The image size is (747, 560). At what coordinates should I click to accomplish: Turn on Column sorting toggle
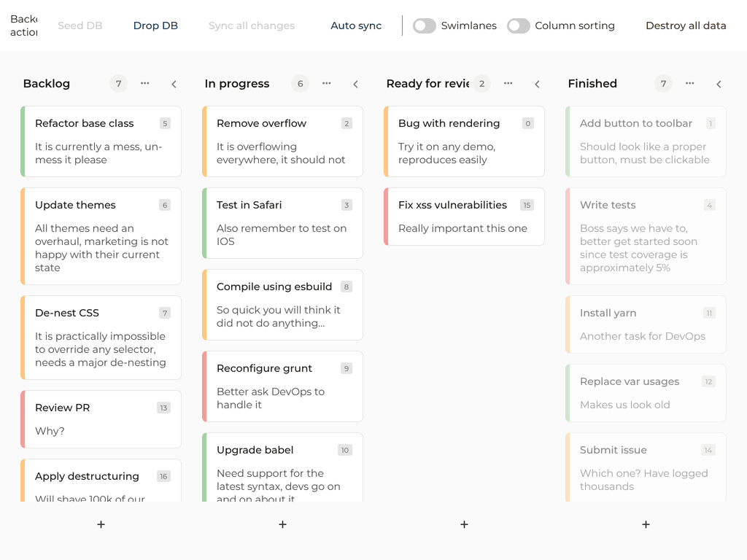pos(519,26)
